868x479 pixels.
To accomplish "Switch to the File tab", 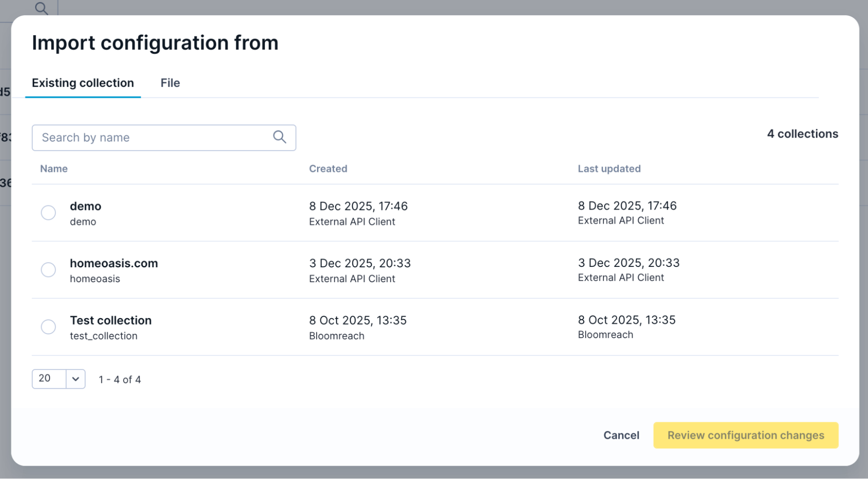I will (x=170, y=83).
